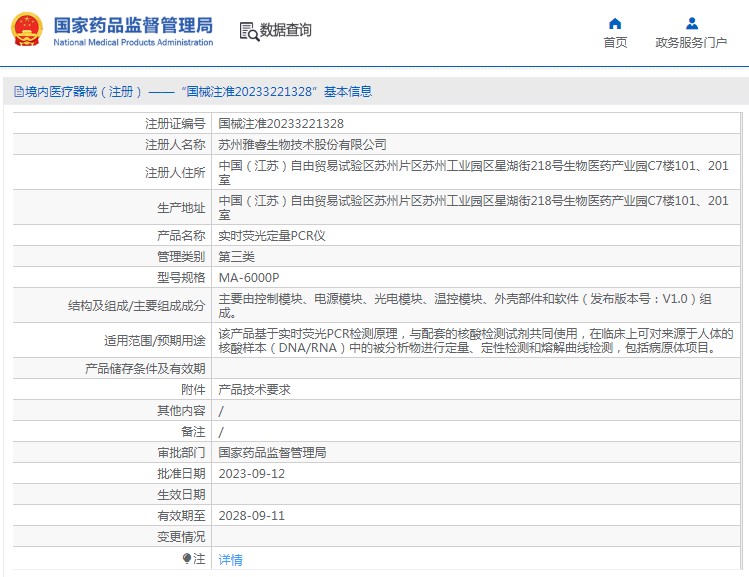Click National Medical Products Administration text
Screen dimensions: 749x577
click(133, 42)
